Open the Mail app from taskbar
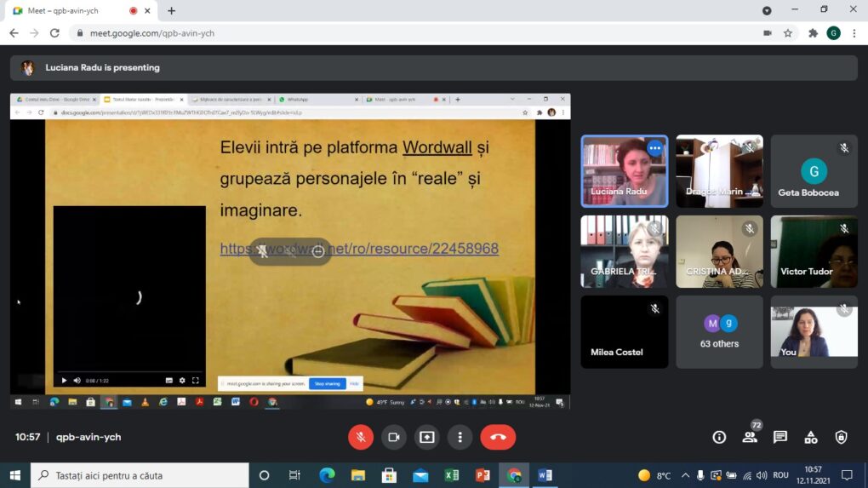This screenshot has height=488, width=868. pyautogui.click(x=420, y=475)
